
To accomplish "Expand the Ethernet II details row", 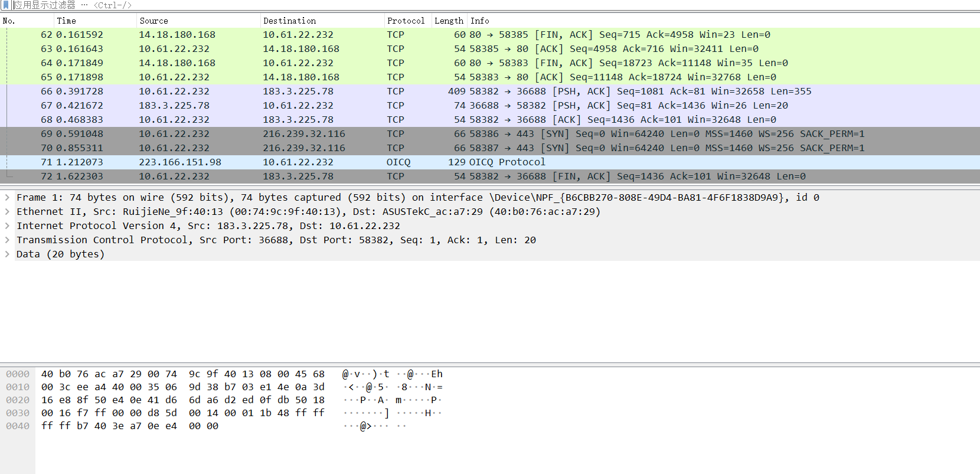I will 7,211.
